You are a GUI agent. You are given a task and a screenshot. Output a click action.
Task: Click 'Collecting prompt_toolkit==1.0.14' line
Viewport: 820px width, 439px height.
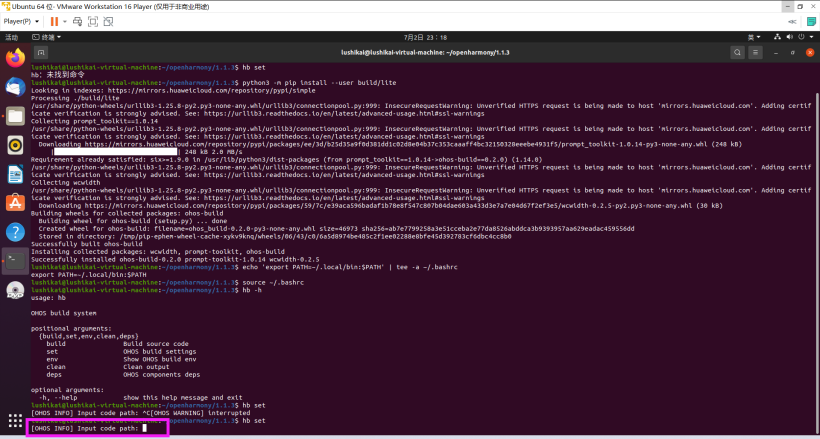click(x=94, y=121)
